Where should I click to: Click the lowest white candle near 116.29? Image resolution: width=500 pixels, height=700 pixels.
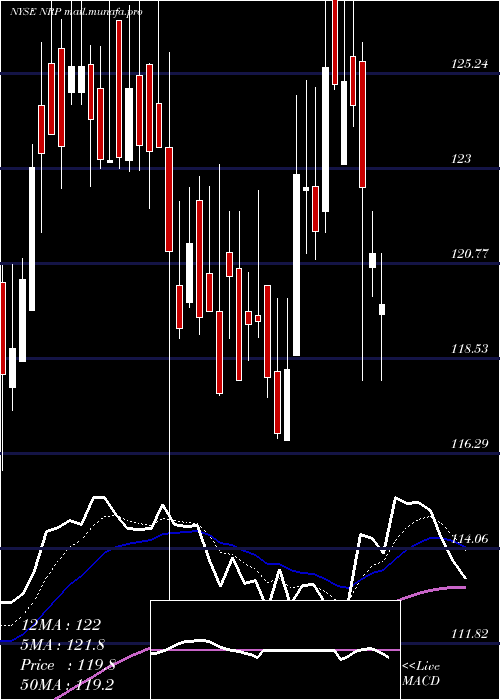pos(287,404)
